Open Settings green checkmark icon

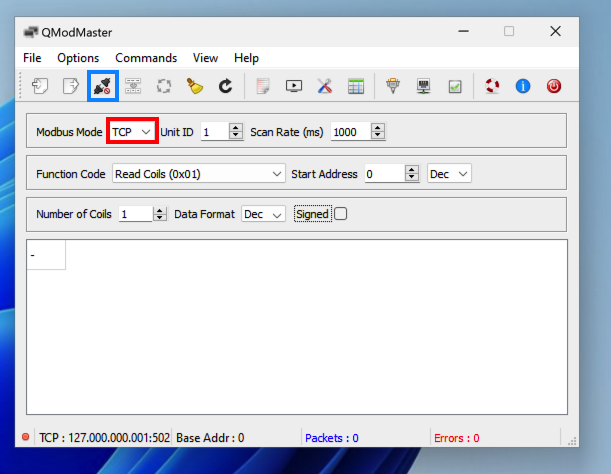[x=455, y=86]
